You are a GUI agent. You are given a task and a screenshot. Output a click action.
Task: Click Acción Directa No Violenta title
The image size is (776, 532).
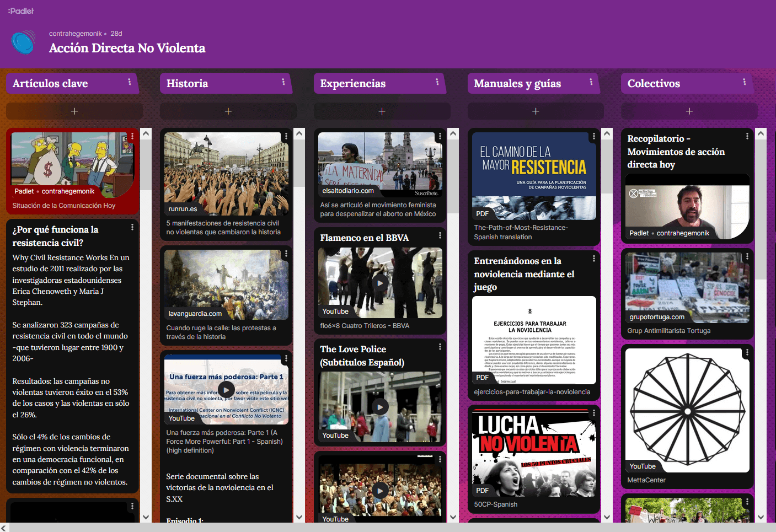point(127,48)
